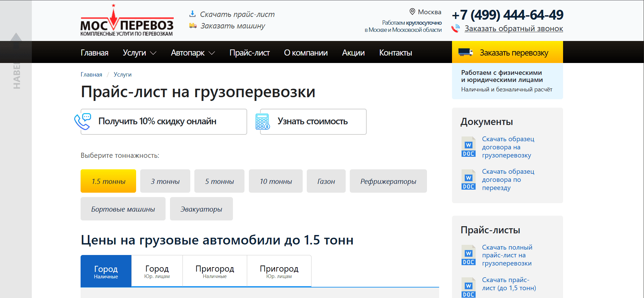Click the DOC icon for договор на грузоперевозку
The image size is (644, 298).
tap(469, 147)
